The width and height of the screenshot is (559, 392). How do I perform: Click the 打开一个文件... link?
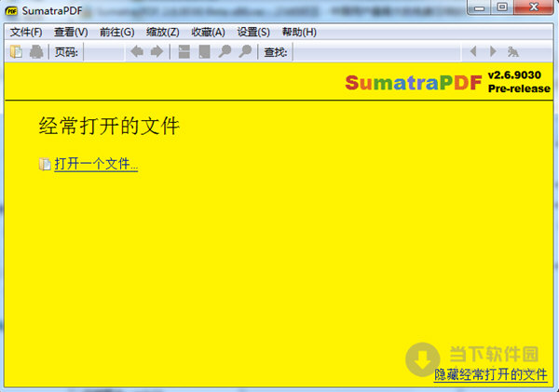pos(96,164)
